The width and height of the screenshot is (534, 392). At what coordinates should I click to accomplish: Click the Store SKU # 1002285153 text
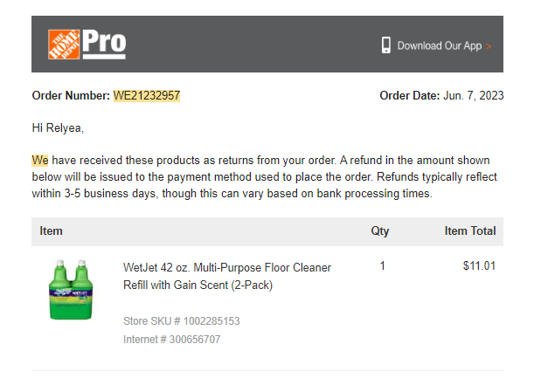(x=181, y=321)
